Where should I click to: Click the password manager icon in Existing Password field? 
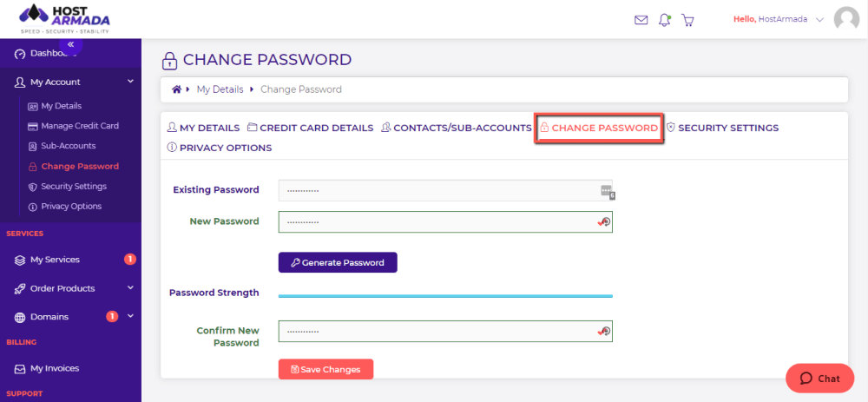[608, 191]
